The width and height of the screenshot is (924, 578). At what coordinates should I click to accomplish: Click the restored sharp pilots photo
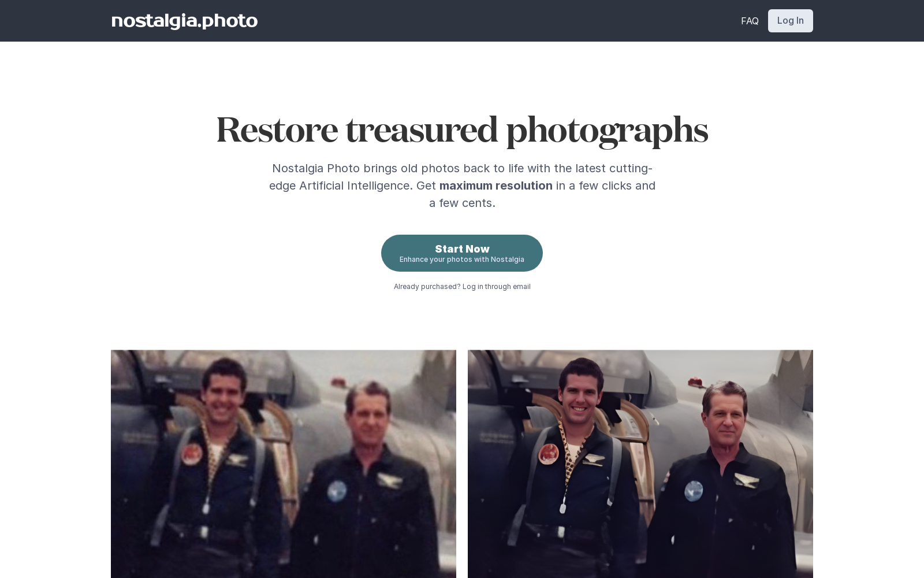[x=640, y=464]
